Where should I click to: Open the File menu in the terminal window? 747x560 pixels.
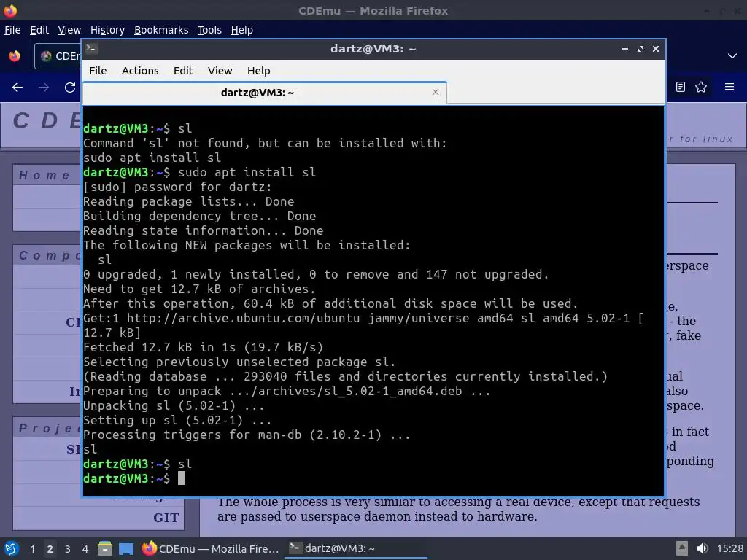pyautogui.click(x=98, y=71)
